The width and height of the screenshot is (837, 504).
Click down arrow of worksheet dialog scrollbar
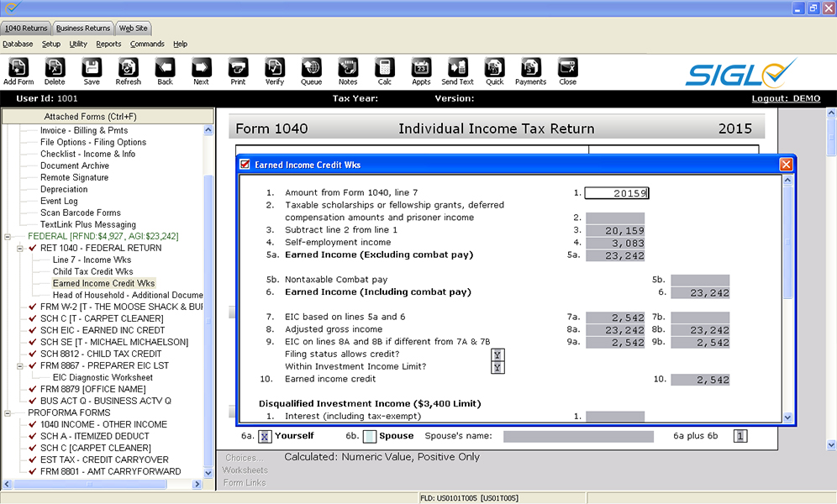pyautogui.click(x=787, y=417)
